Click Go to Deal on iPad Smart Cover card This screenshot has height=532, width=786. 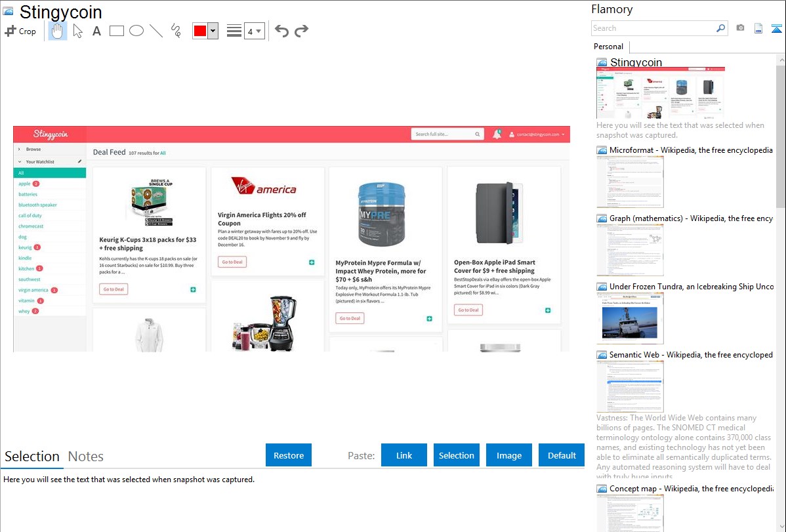(x=468, y=310)
